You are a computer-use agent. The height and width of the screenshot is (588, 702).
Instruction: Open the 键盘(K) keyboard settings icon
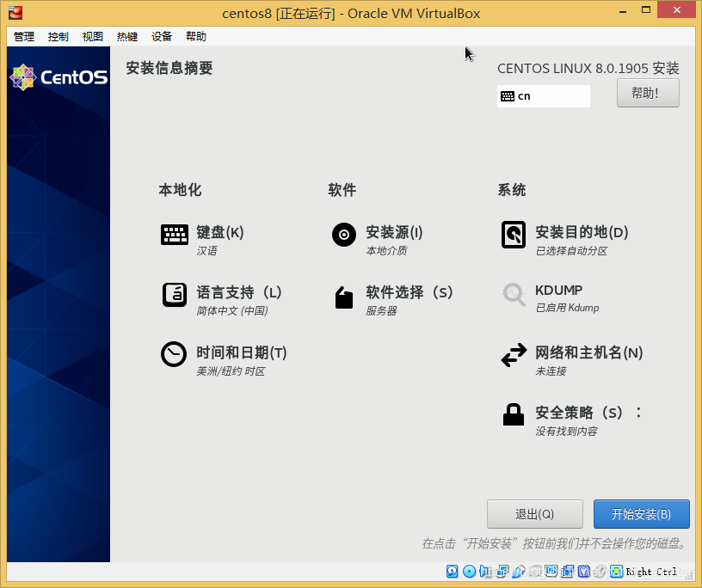click(x=174, y=235)
